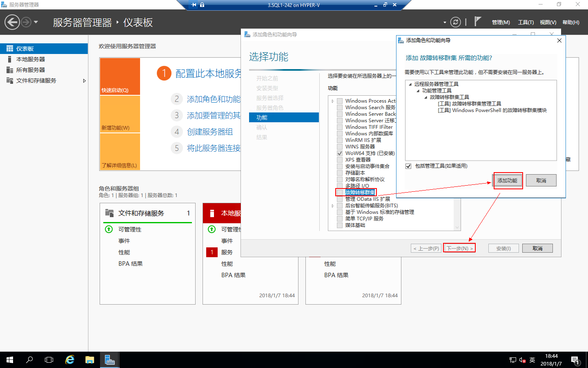Close the 添加 故障转移群集 dialog
Screen dimensions: 588x368
click(x=559, y=40)
